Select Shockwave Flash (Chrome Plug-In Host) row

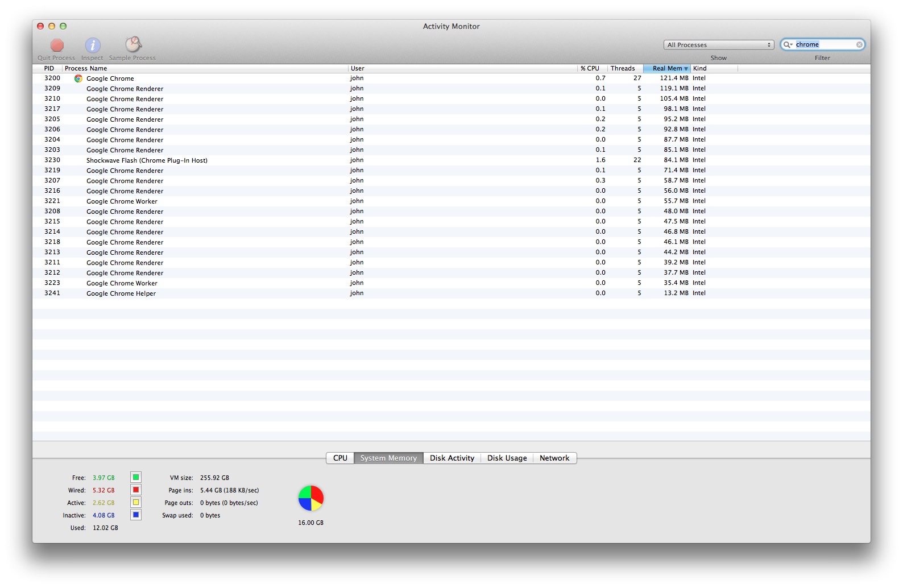tap(451, 160)
